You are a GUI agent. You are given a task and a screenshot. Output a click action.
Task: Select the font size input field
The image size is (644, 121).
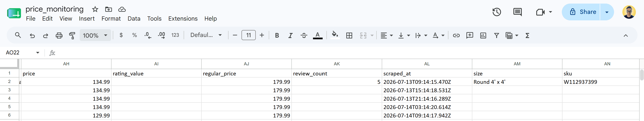click(248, 35)
